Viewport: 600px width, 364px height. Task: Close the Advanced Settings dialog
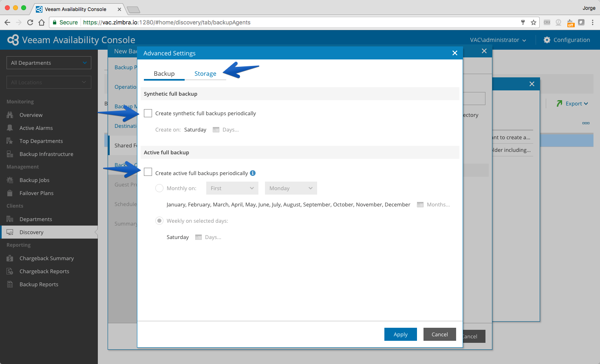click(x=455, y=53)
